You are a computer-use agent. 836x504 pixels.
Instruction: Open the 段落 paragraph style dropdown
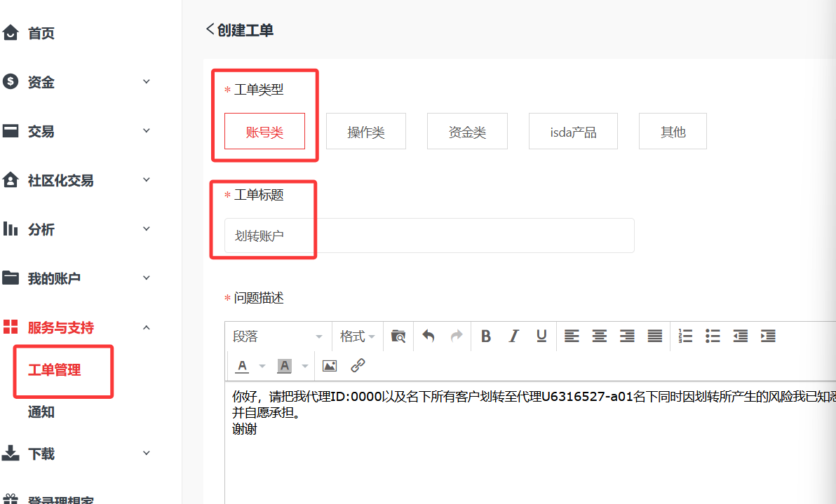click(x=278, y=336)
